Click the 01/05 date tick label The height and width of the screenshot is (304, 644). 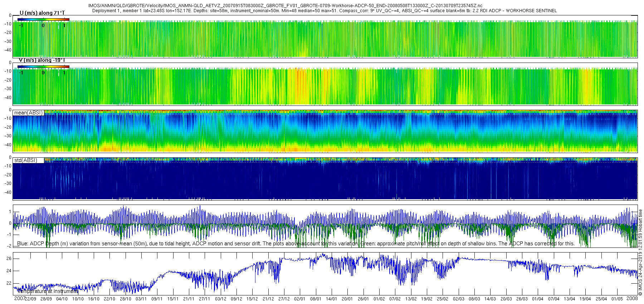click(617, 299)
